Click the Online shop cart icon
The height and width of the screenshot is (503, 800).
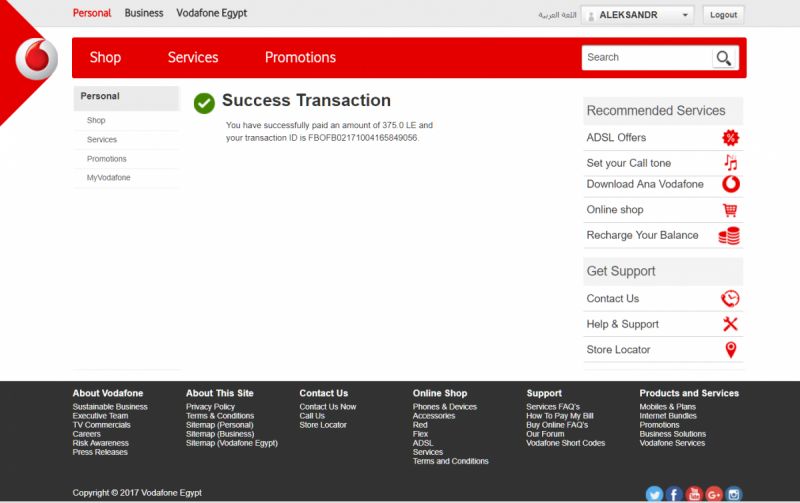tap(730, 210)
